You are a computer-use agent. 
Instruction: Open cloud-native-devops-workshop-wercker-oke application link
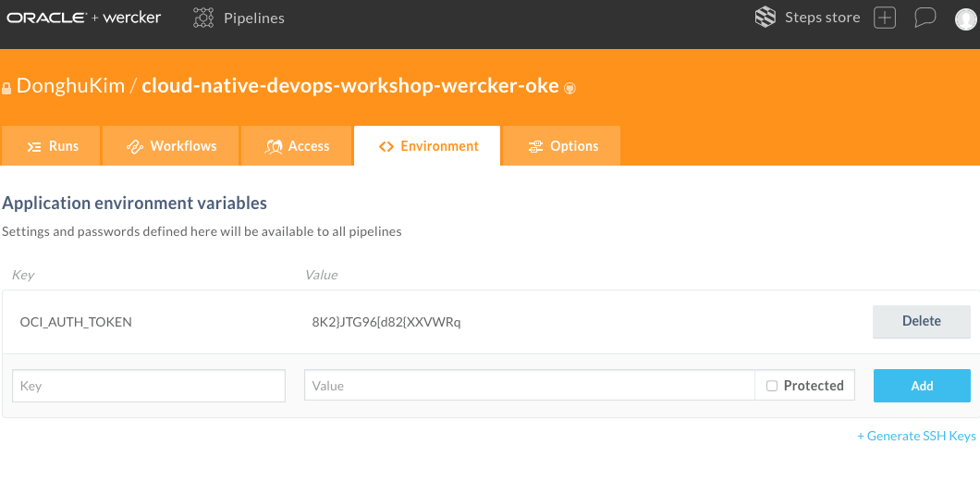point(350,86)
